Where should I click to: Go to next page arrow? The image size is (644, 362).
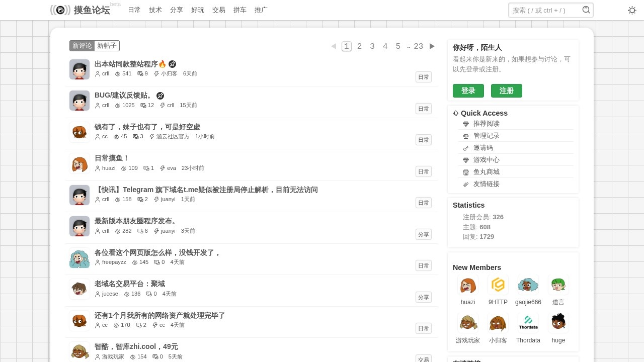(x=432, y=46)
